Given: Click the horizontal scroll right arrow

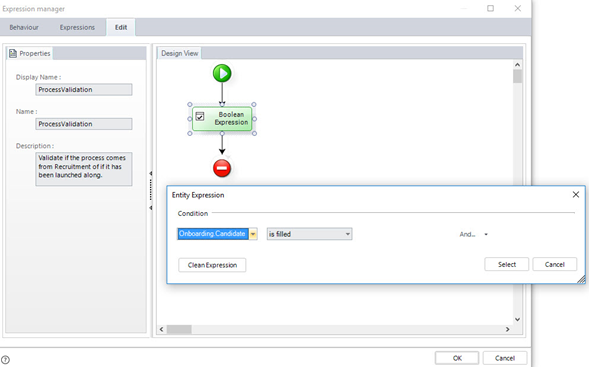Looking at the screenshot, I should pyautogui.click(x=507, y=329).
